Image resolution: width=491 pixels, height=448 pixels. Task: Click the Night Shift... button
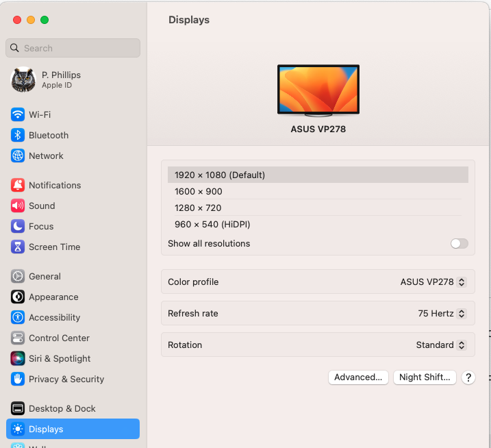pos(425,377)
